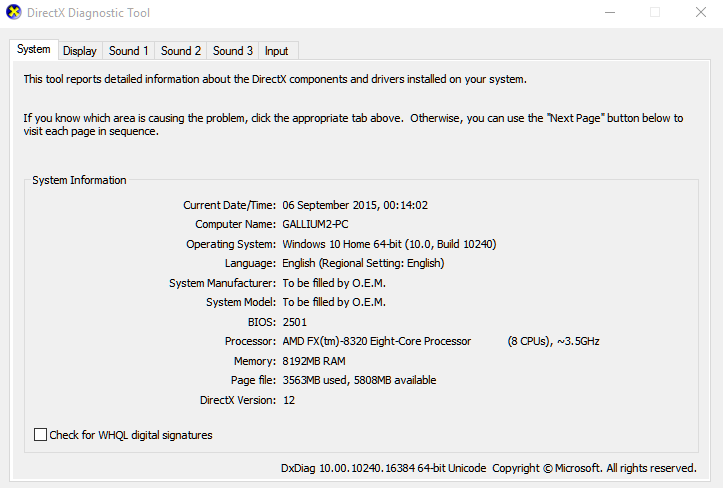The height and width of the screenshot is (488, 723).
Task: Click the DxDiag 10.00.10240.16384 version text
Action: 383,468
